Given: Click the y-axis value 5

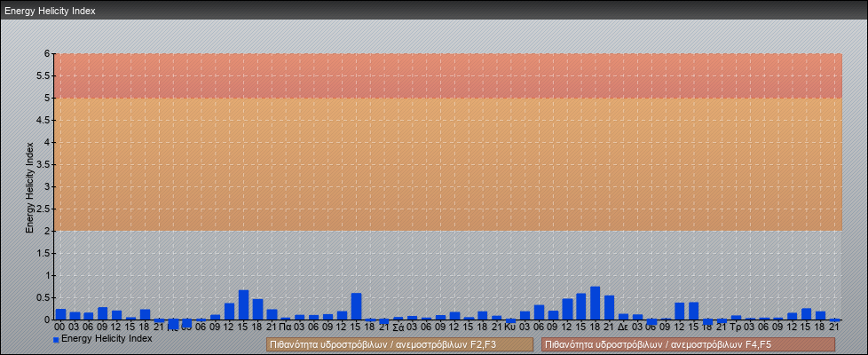Looking at the screenshot, I should (x=47, y=98).
